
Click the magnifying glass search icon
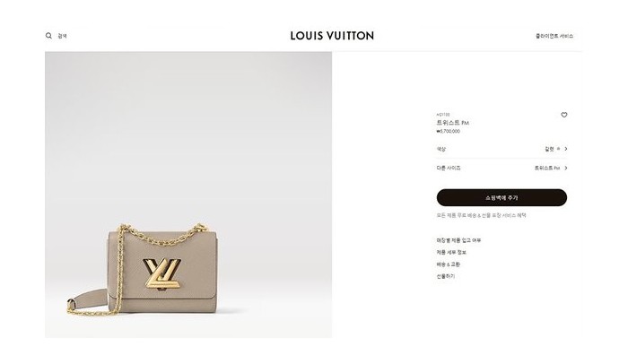coord(48,36)
